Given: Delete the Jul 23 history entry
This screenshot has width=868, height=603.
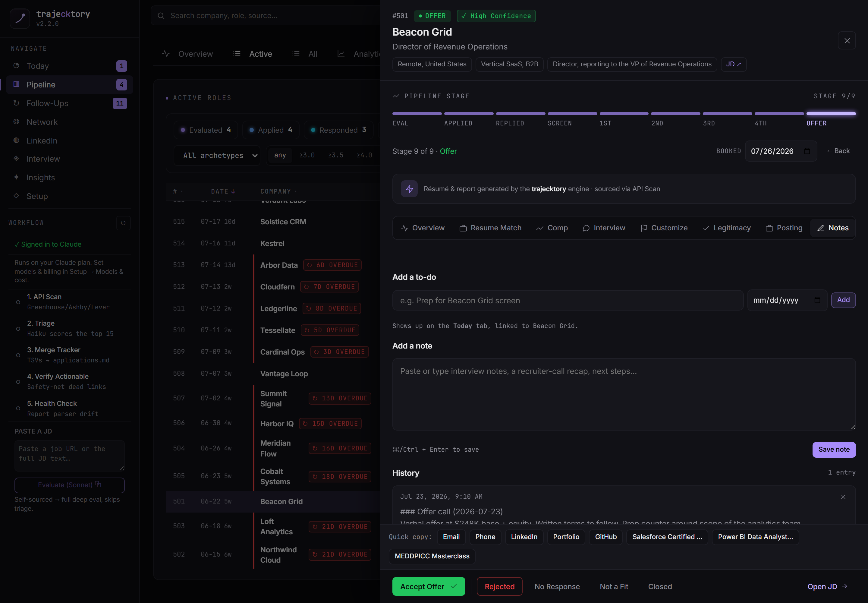Looking at the screenshot, I should [x=843, y=497].
